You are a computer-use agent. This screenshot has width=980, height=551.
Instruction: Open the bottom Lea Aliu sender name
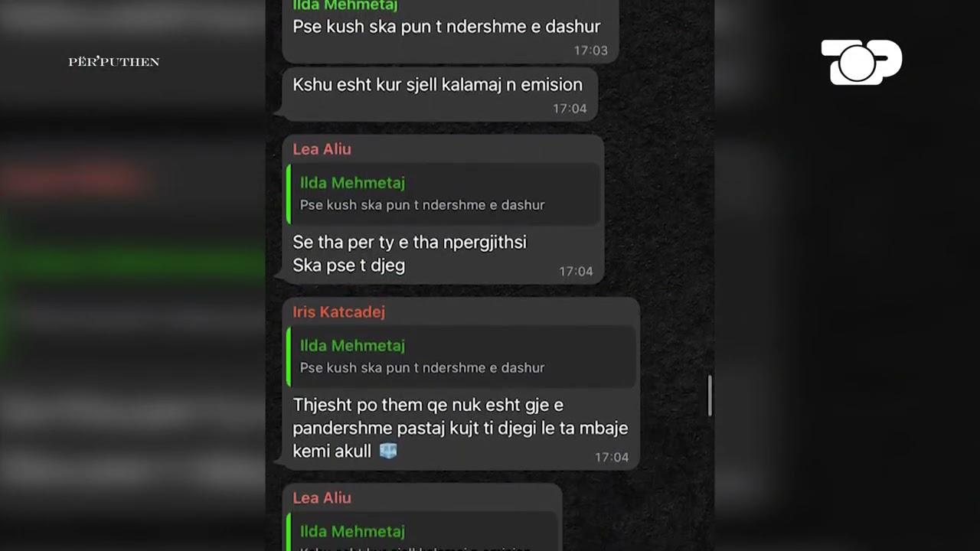point(322,498)
